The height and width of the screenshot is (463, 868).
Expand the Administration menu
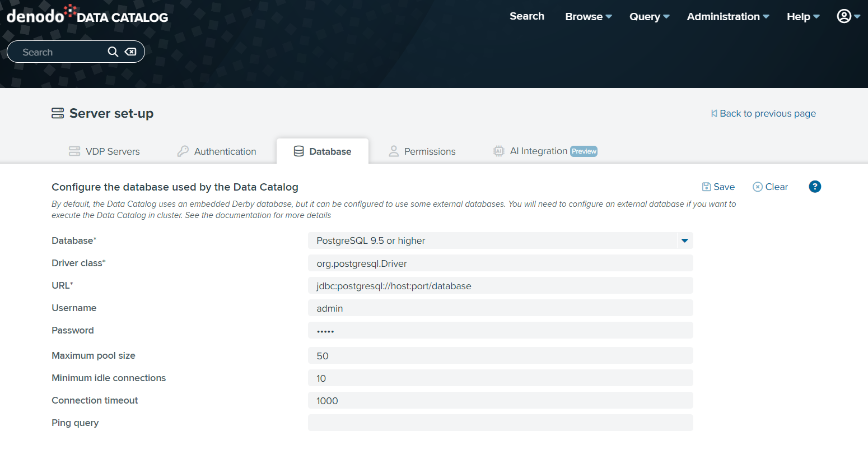727,16
